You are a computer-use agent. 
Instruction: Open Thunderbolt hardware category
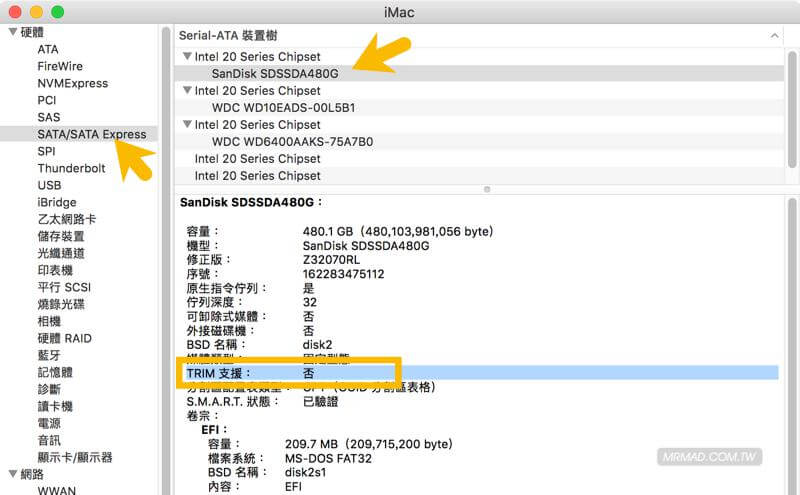[x=71, y=168]
